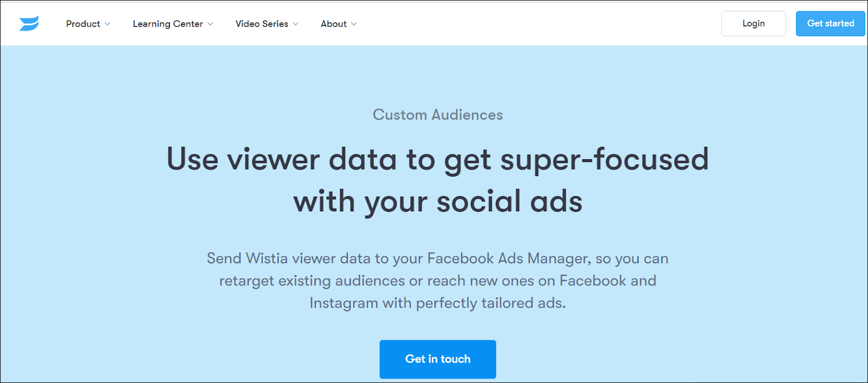This screenshot has width=868, height=383.
Task: Expand the chevron next to Product
Action: coord(107,24)
